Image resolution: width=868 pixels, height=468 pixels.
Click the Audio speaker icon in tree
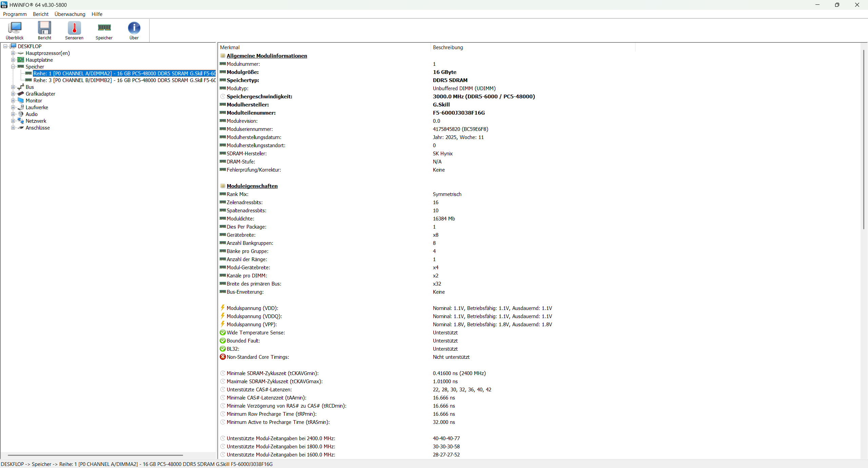21,114
